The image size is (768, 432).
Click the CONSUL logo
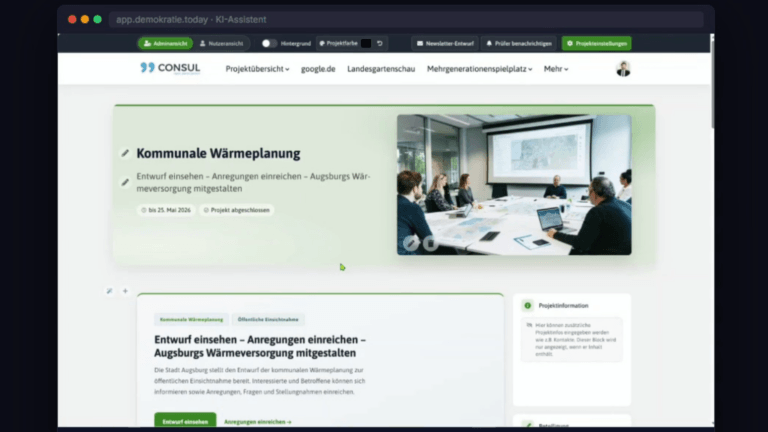click(170, 69)
